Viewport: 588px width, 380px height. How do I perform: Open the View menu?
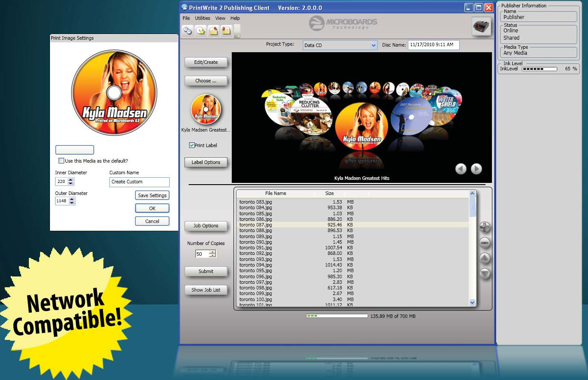pos(220,18)
